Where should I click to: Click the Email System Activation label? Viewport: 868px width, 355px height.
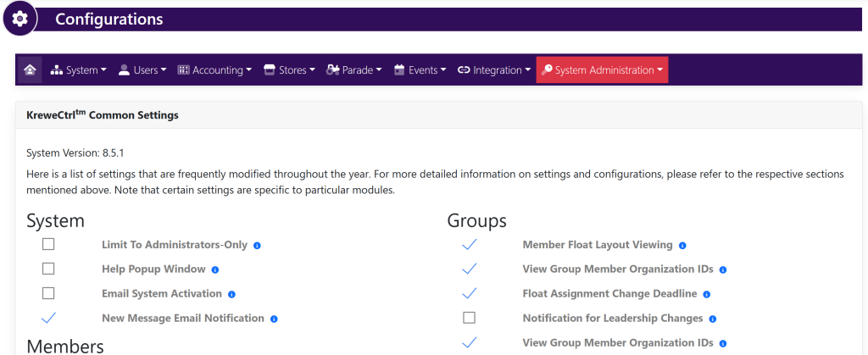(162, 294)
